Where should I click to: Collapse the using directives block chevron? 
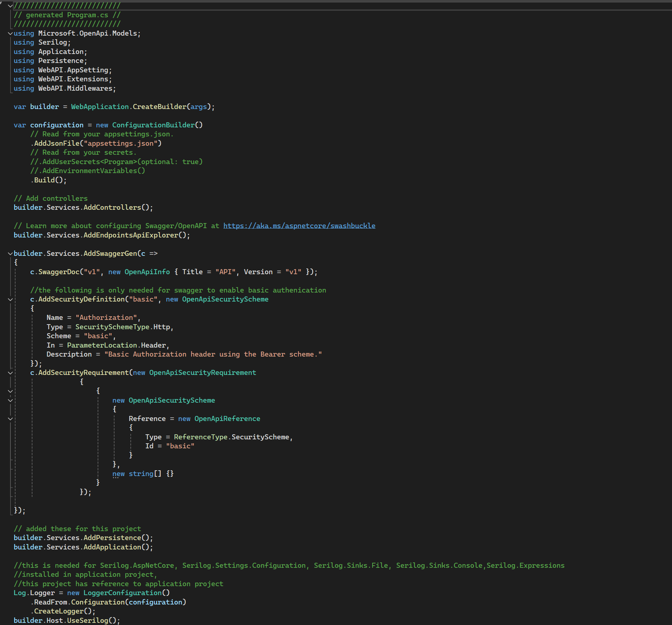[10, 33]
